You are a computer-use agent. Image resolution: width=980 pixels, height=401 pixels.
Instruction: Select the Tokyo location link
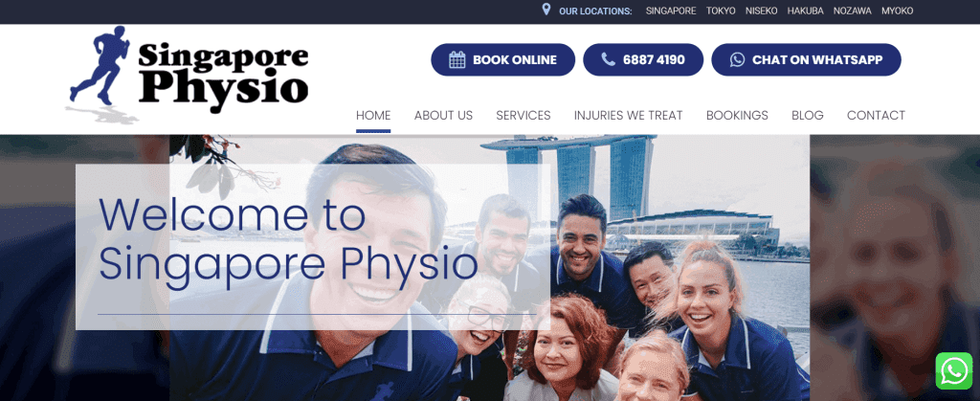click(x=721, y=11)
